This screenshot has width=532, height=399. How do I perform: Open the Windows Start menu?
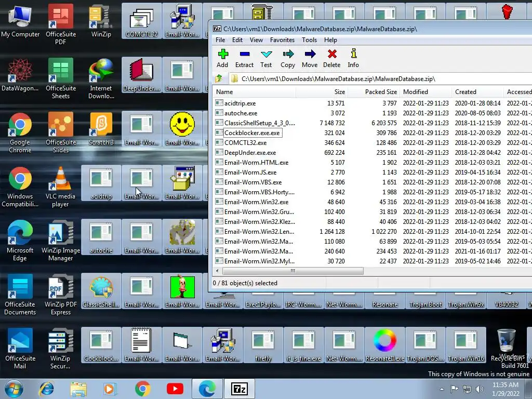pyautogui.click(x=14, y=389)
